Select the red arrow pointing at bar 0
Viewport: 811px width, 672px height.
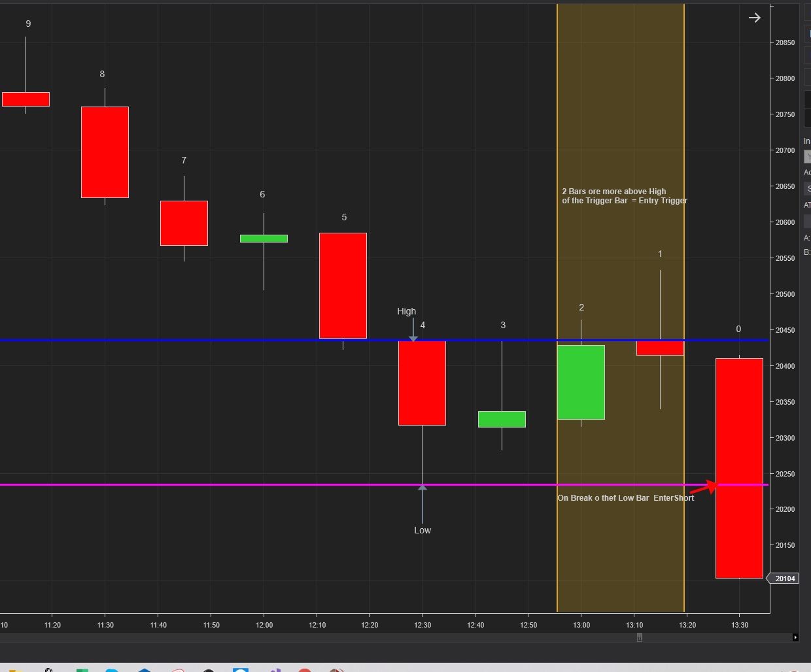pos(704,487)
